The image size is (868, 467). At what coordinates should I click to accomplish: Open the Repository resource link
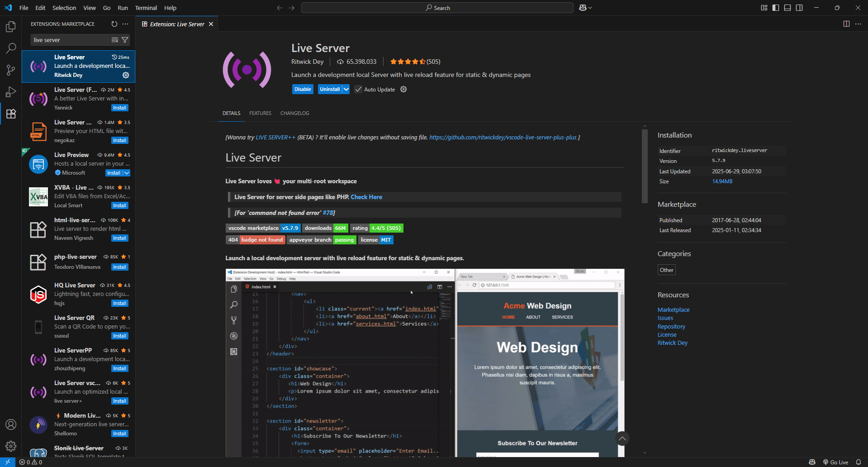click(x=671, y=326)
